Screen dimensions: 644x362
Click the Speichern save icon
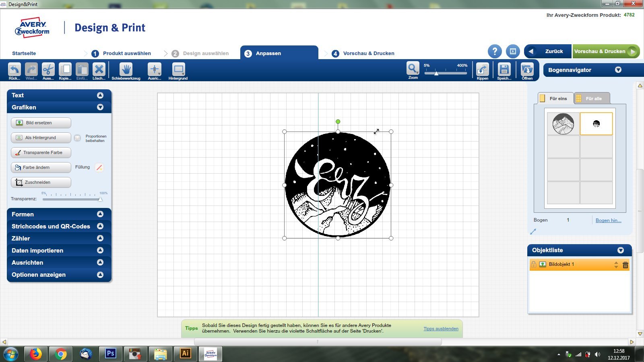[504, 70]
